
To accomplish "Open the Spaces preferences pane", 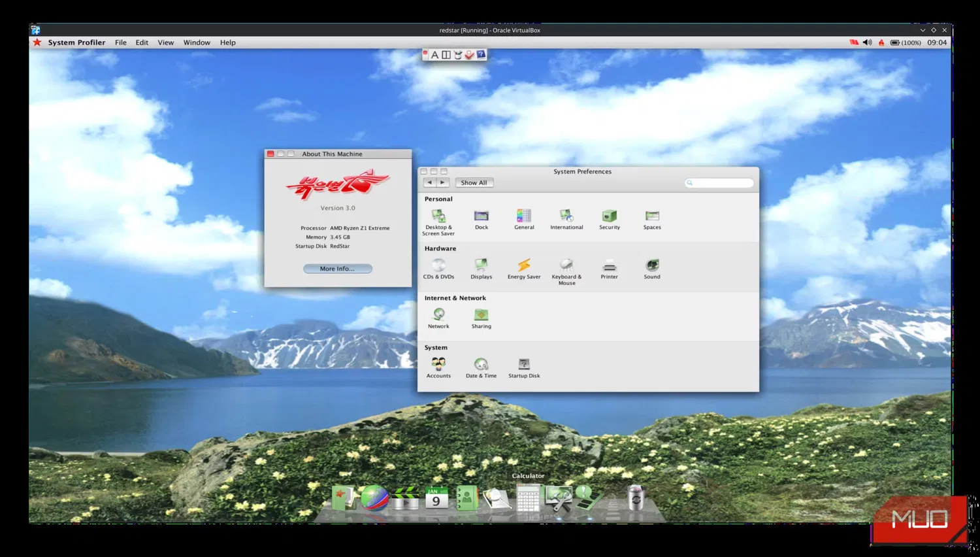I will pos(652,220).
